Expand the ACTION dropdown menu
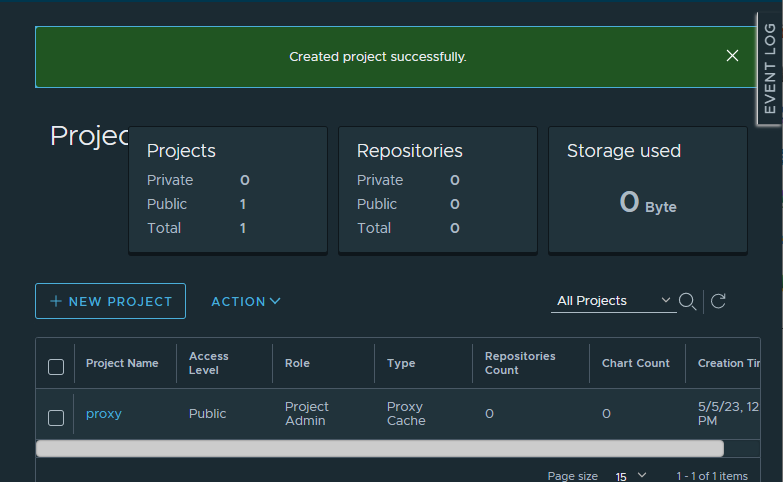 (245, 301)
